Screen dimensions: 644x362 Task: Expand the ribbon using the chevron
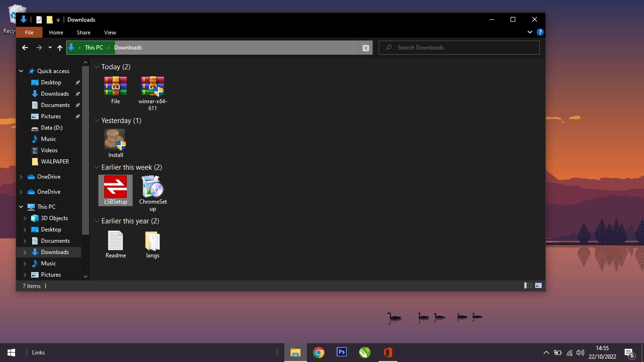point(530,32)
